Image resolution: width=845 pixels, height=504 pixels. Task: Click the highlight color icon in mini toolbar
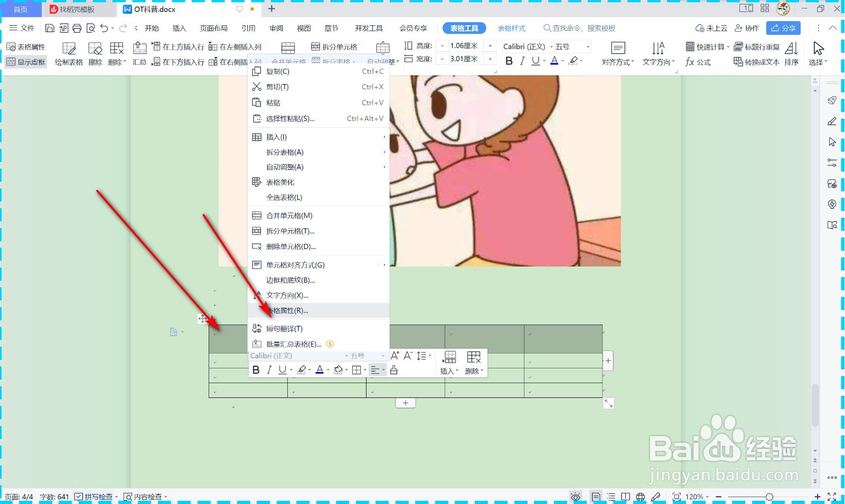coord(302,370)
